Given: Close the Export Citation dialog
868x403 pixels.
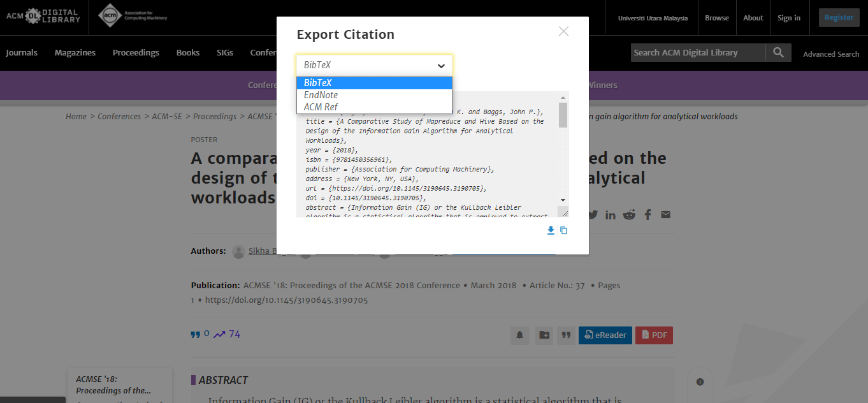Looking at the screenshot, I should 563,31.
